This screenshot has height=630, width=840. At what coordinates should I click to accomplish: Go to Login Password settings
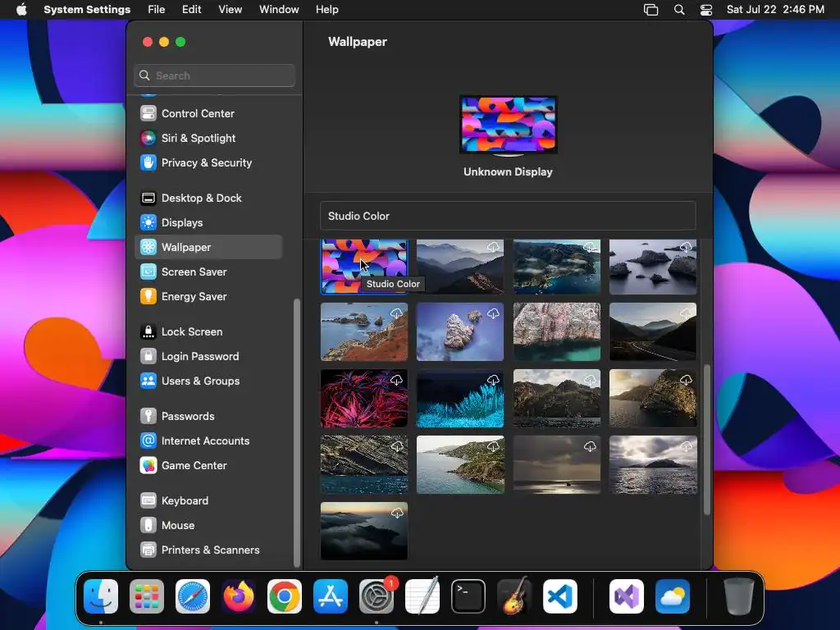tap(208, 357)
